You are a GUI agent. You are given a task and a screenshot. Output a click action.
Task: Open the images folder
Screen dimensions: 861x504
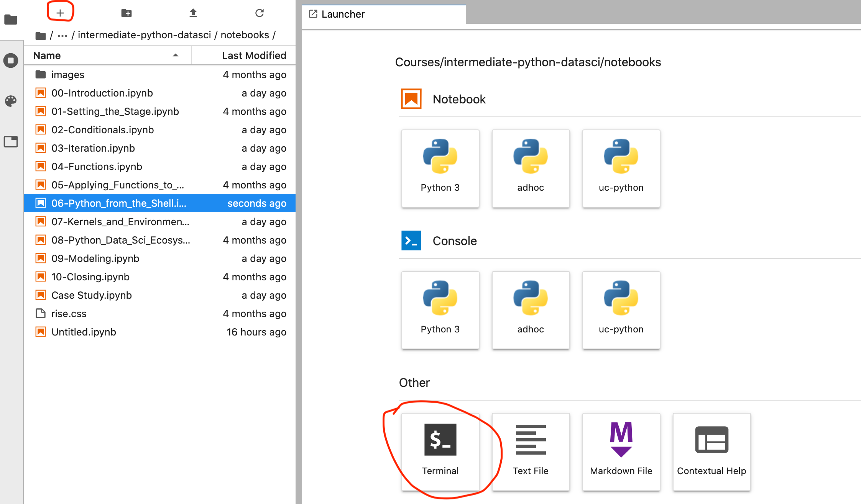tap(159, 74)
